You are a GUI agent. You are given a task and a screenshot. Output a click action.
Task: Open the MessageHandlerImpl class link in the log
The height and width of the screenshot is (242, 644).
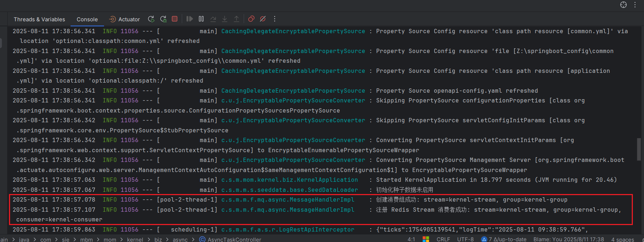click(x=288, y=200)
